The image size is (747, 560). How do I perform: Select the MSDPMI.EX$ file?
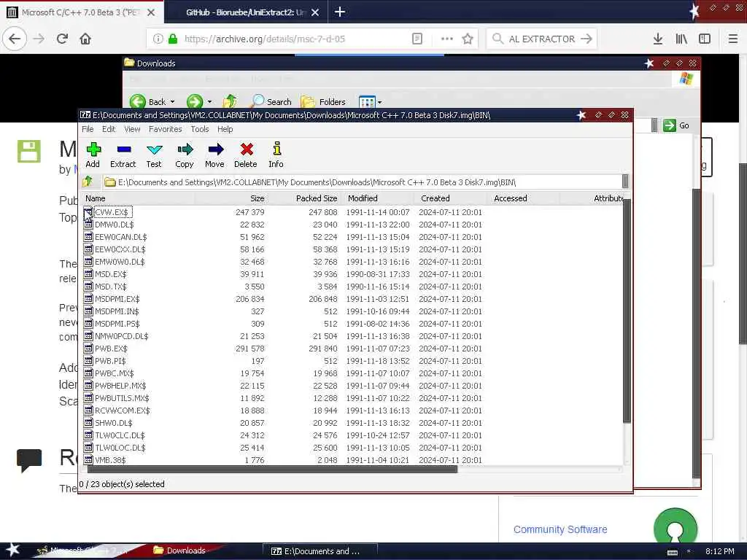[117, 298]
